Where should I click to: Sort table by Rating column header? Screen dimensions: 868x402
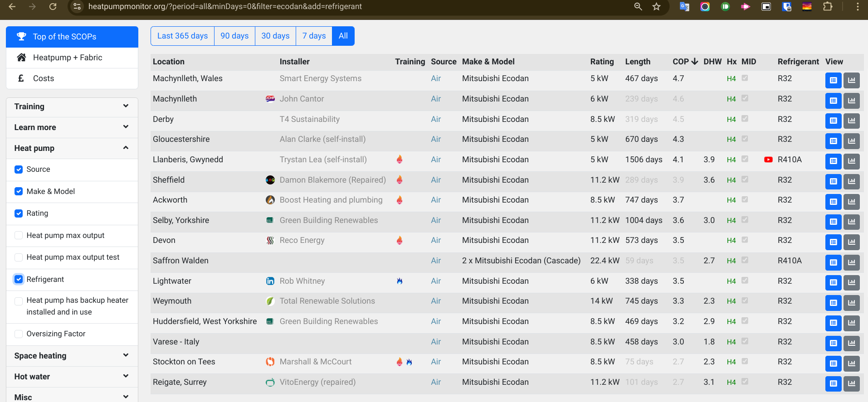tap(602, 62)
